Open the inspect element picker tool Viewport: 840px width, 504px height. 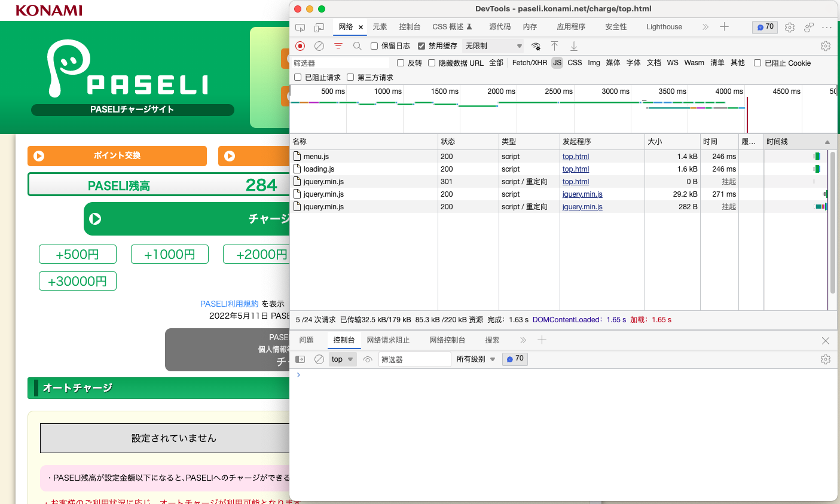(300, 28)
